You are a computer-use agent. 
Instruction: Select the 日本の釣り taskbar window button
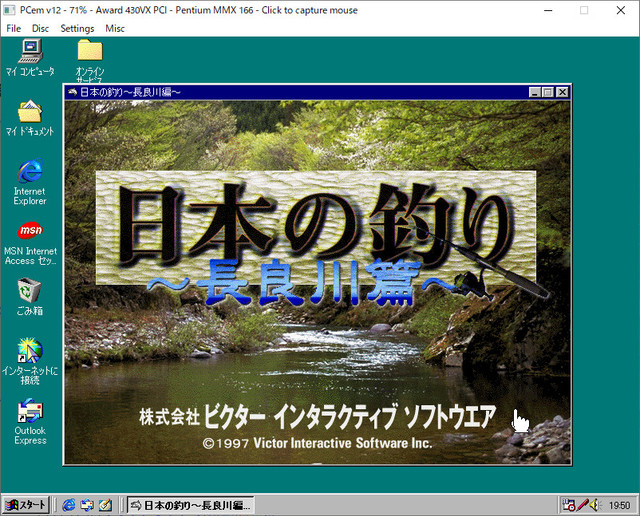[x=191, y=505]
